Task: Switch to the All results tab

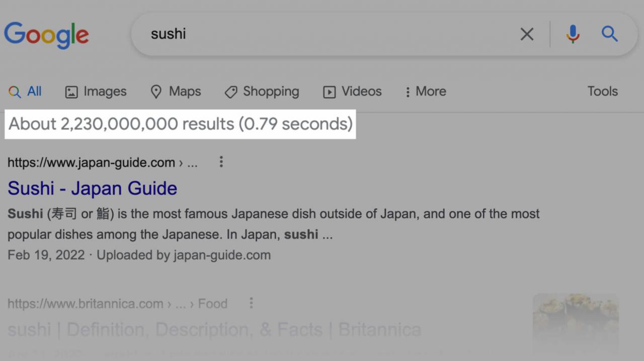Action: pos(25,92)
